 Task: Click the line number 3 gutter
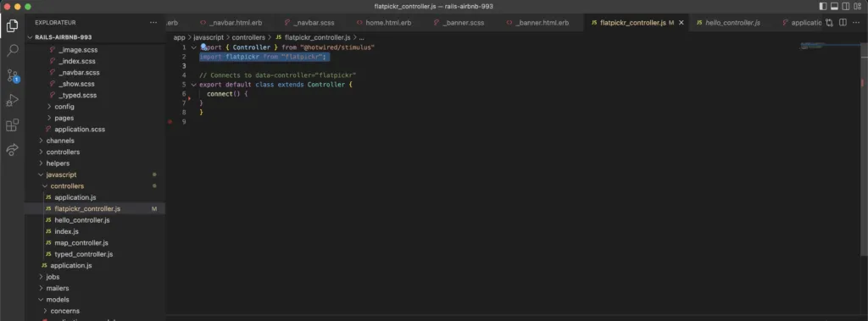184,66
